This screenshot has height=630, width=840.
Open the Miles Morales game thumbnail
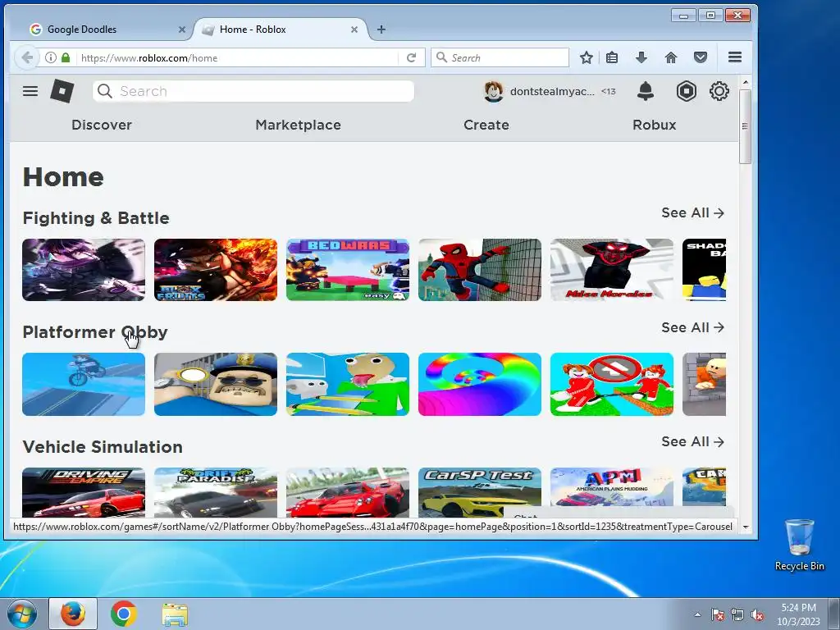click(x=612, y=269)
